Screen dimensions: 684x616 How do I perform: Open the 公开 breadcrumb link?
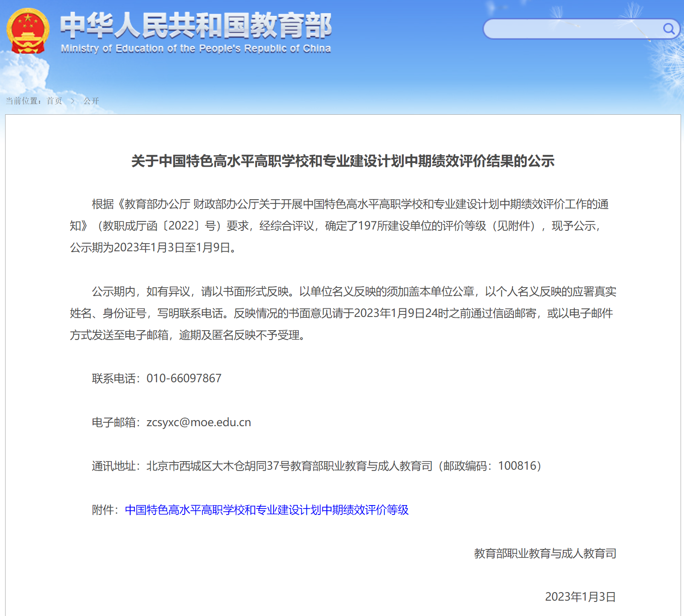[x=91, y=101]
